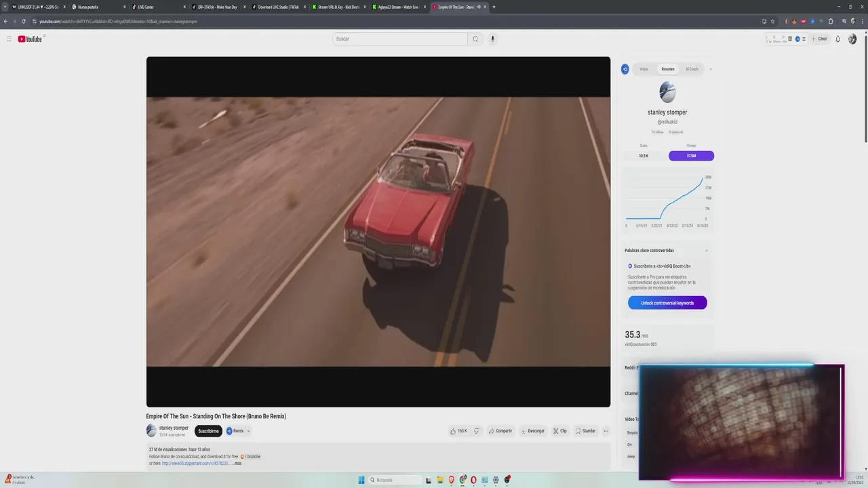
Task: Go back in browser history
Action: click(x=5, y=21)
